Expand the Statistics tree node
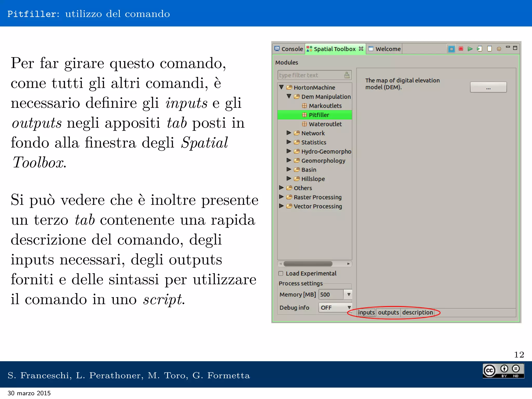This screenshot has width=532, height=399. pyautogui.click(x=289, y=142)
